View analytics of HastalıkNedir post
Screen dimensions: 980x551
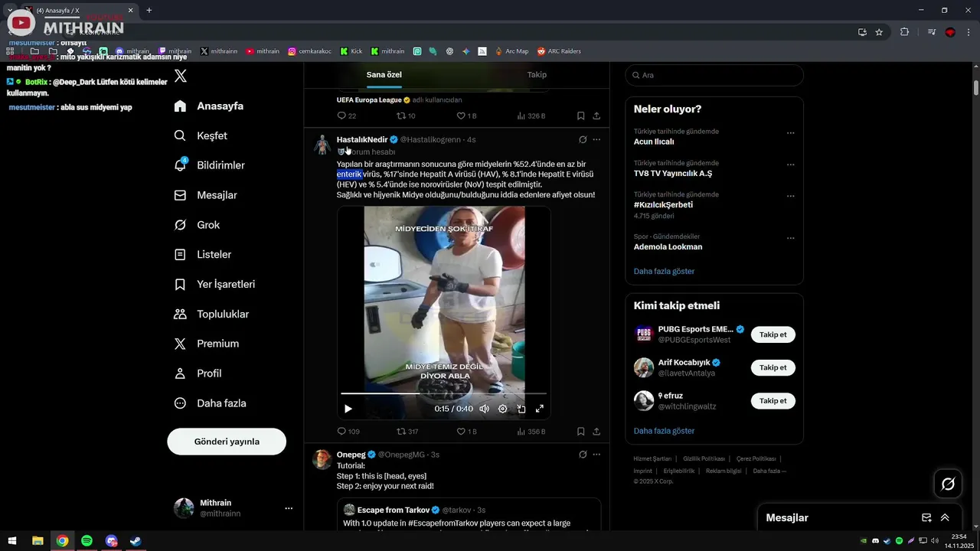click(x=531, y=432)
